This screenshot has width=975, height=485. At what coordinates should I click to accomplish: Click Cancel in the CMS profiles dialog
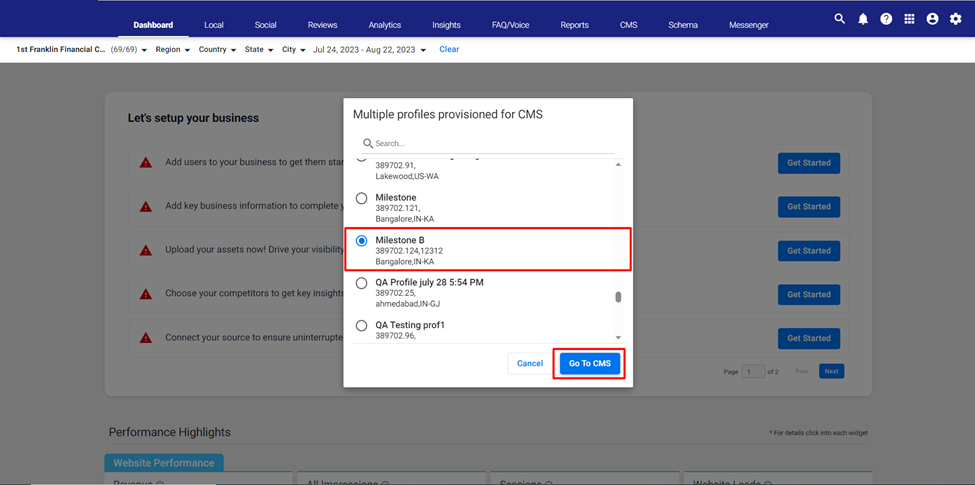(x=530, y=364)
